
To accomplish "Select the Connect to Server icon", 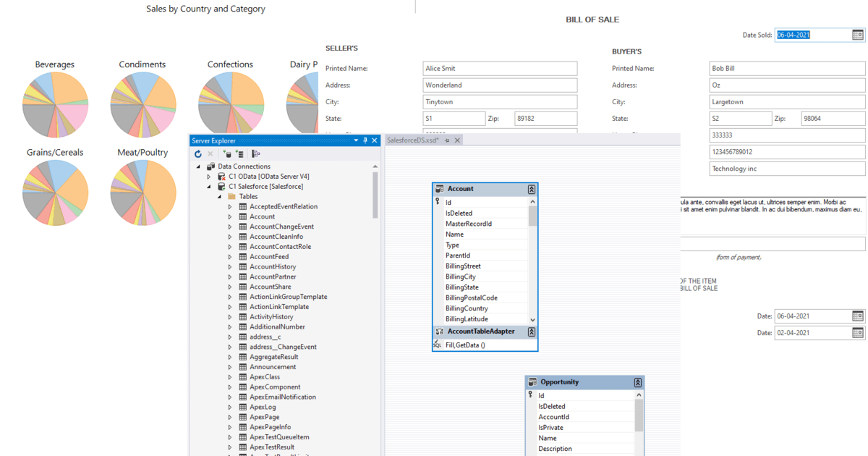I will [x=241, y=153].
